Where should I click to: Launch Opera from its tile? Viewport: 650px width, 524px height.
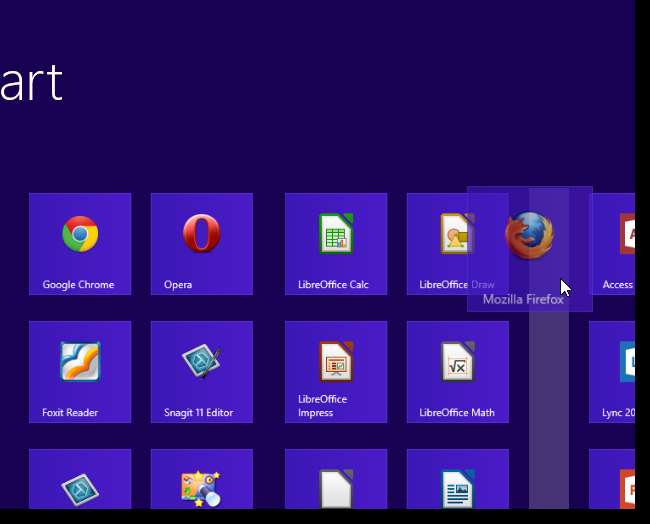pyautogui.click(x=201, y=244)
